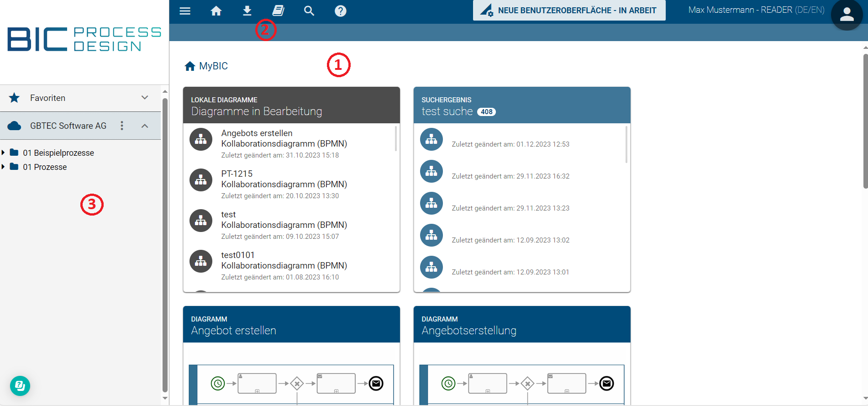Image resolution: width=868 pixels, height=406 pixels.
Task: Open the help question mark icon
Action: pos(340,11)
